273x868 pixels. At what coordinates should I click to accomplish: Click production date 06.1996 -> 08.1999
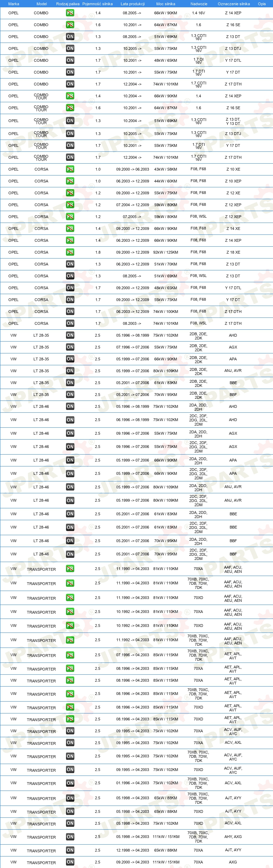tap(133, 420)
